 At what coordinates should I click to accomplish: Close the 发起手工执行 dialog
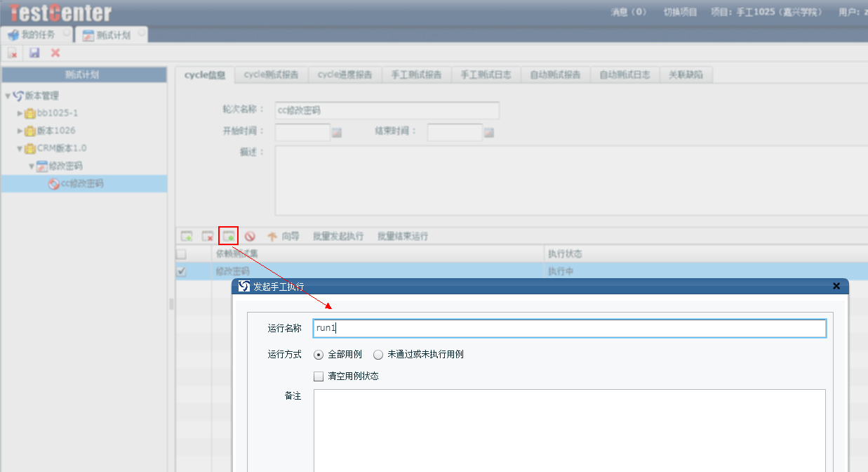click(x=836, y=286)
